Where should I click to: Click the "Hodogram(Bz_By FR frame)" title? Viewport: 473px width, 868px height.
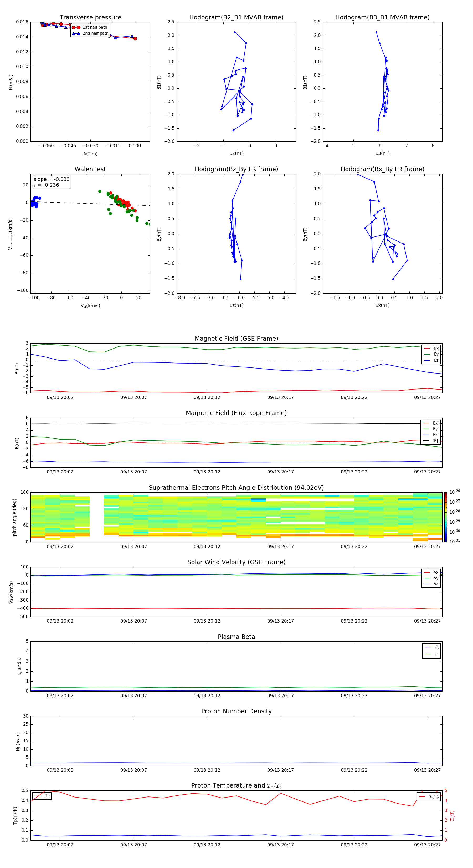click(236, 169)
